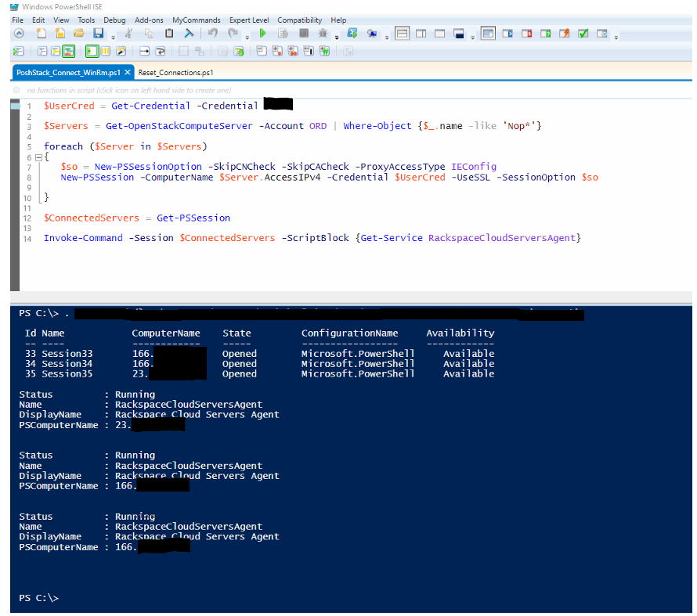Open a script using the Open folder icon
This screenshot has height=616, width=697.
tap(78, 33)
